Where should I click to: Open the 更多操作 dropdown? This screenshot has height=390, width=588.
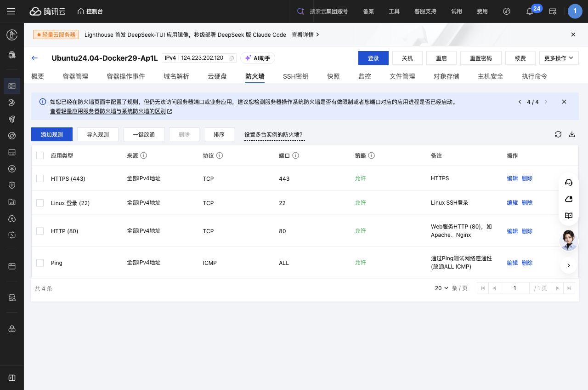[559, 58]
